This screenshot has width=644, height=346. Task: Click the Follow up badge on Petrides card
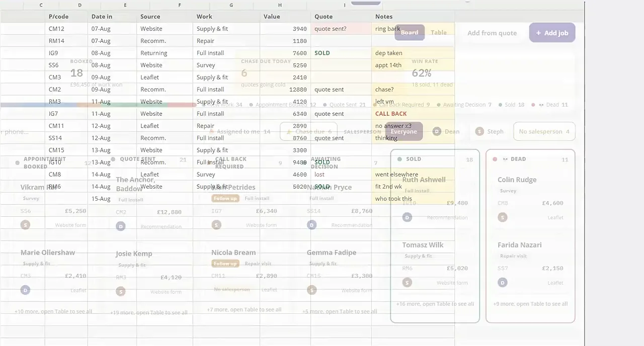[225, 198]
